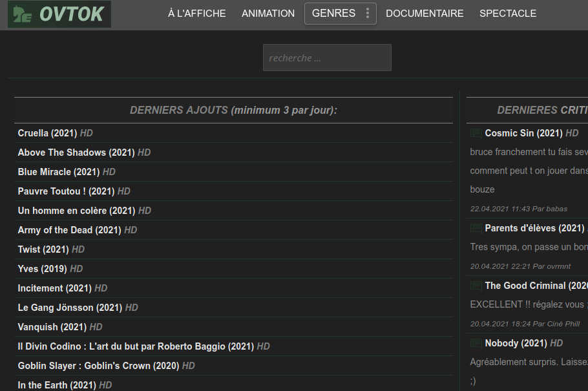This screenshot has height=391, width=588.
Task: Click comment icon beside Parents d'élèves
Action: click(x=476, y=228)
